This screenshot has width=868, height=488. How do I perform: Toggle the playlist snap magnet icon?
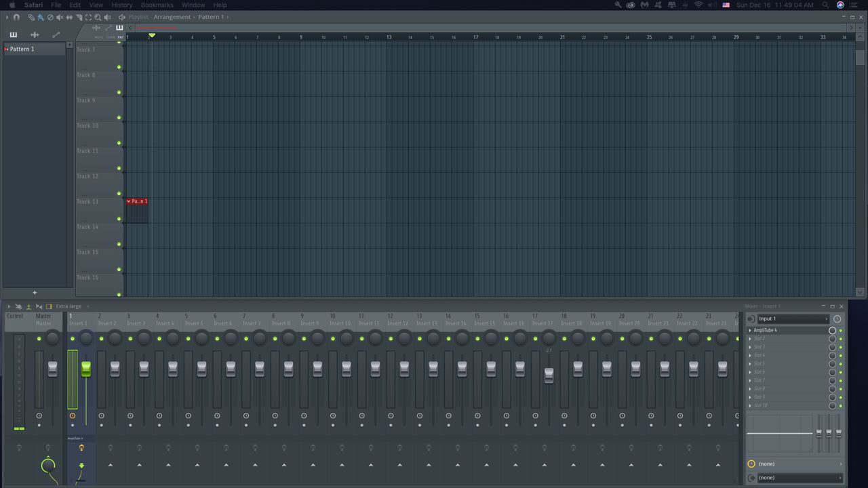pyautogui.click(x=16, y=17)
